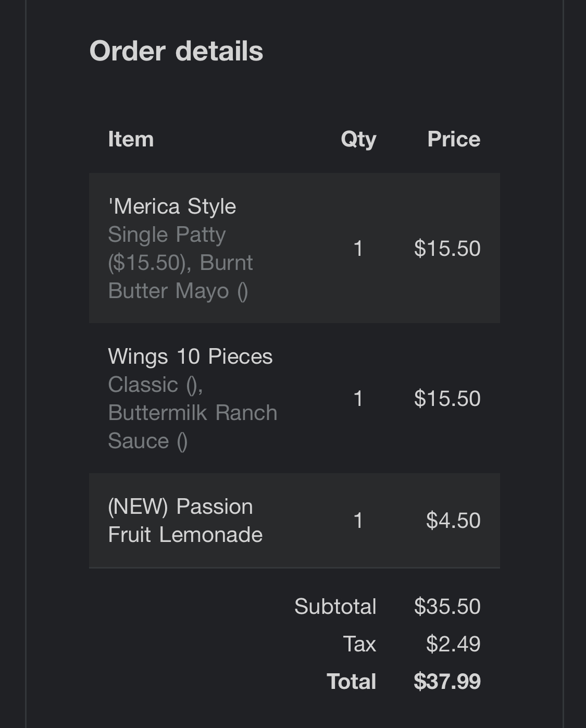Click the Wings 10 Pieces quantity

(x=358, y=399)
